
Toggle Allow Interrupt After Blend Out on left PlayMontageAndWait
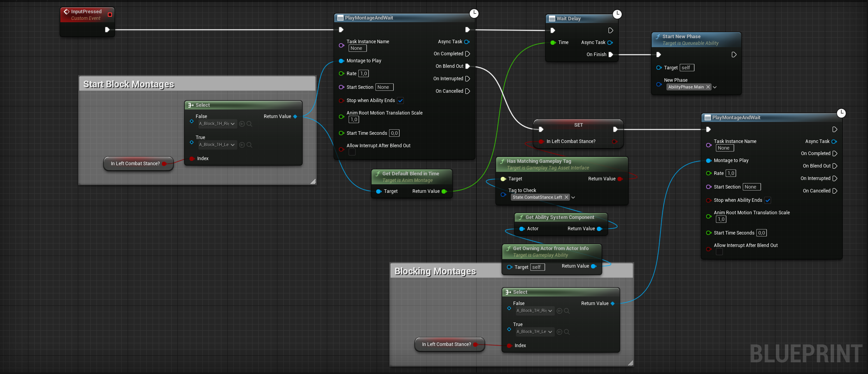click(352, 152)
